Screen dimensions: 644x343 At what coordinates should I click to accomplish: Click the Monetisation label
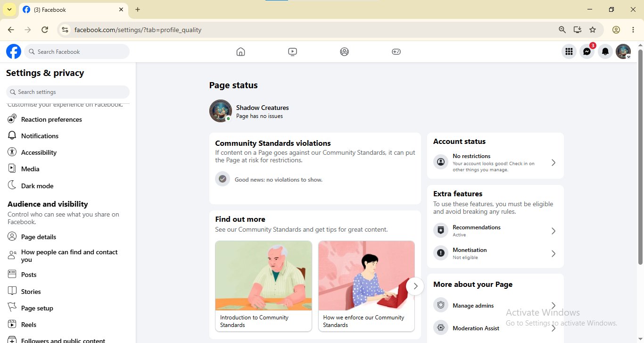tap(470, 250)
